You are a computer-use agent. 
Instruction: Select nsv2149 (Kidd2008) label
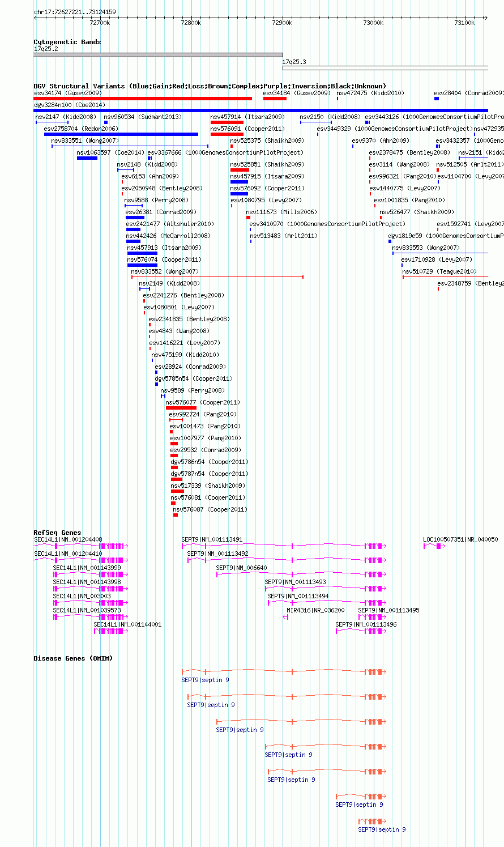169,283
